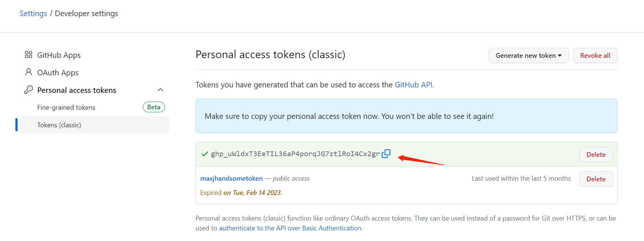Image resolution: width=644 pixels, height=241 pixels.
Task: Open the GitHub API link
Action: tap(413, 85)
